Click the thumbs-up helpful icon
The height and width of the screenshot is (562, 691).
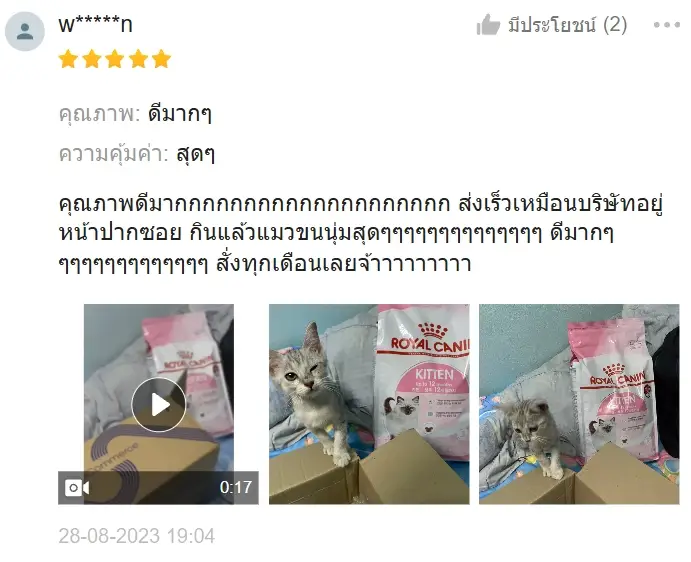click(x=488, y=25)
